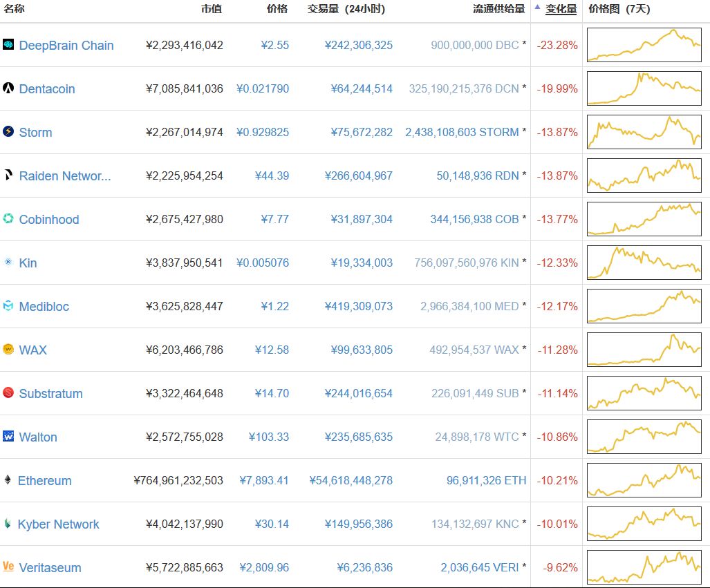This screenshot has height=588, width=710.
Task: Click the Medibloc logo icon
Action: point(8,306)
